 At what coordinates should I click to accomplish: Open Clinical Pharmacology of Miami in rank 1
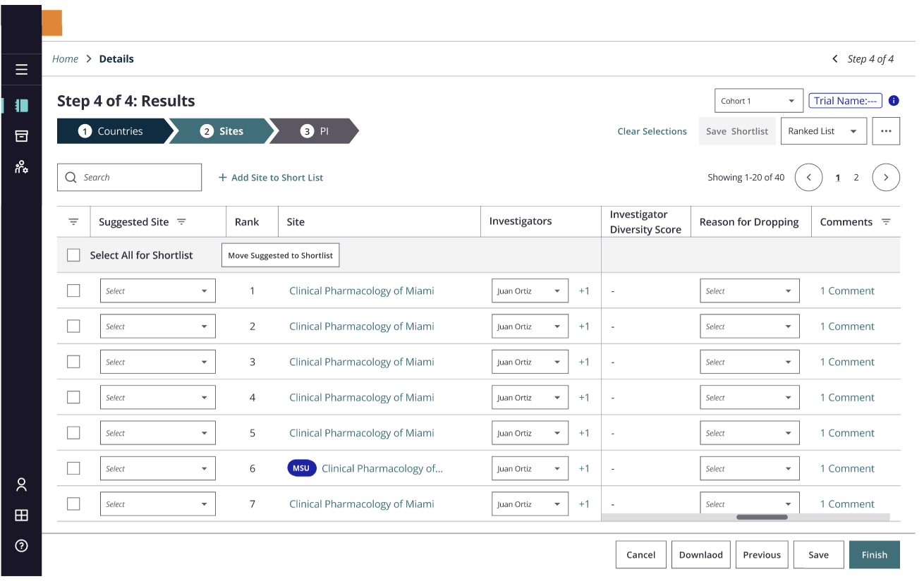[362, 290]
